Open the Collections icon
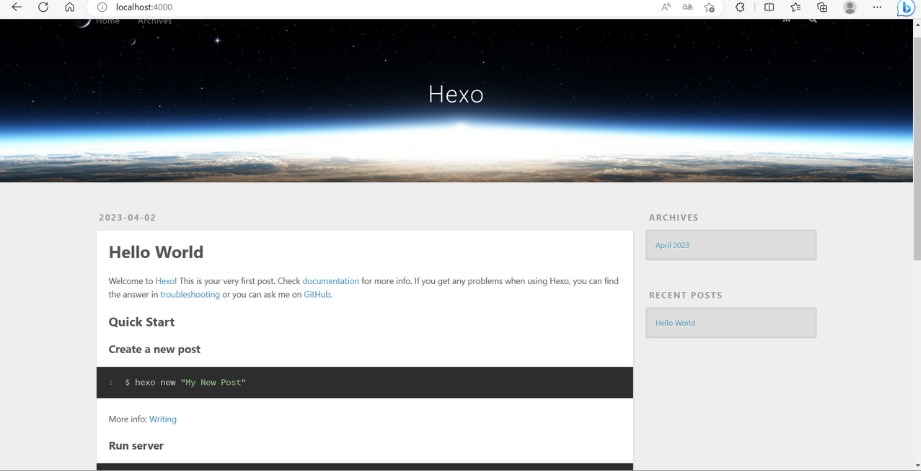The width and height of the screenshot is (921, 471). (822, 7)
